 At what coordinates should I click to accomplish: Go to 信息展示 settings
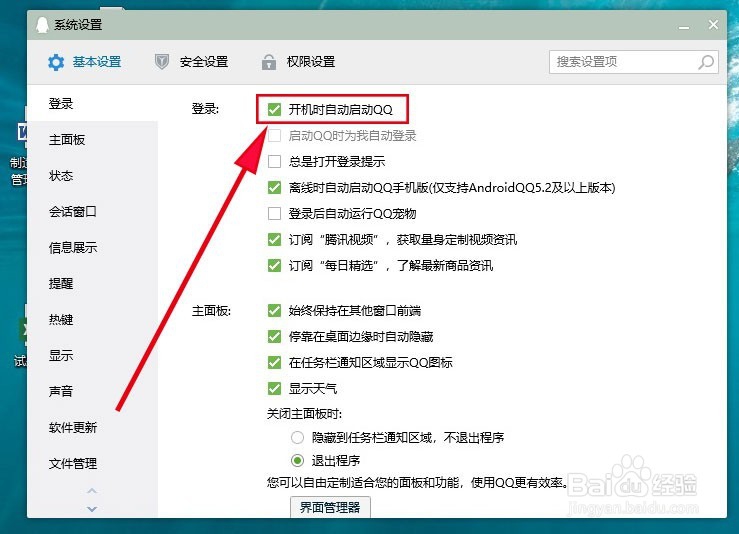[x=73, y=247]
